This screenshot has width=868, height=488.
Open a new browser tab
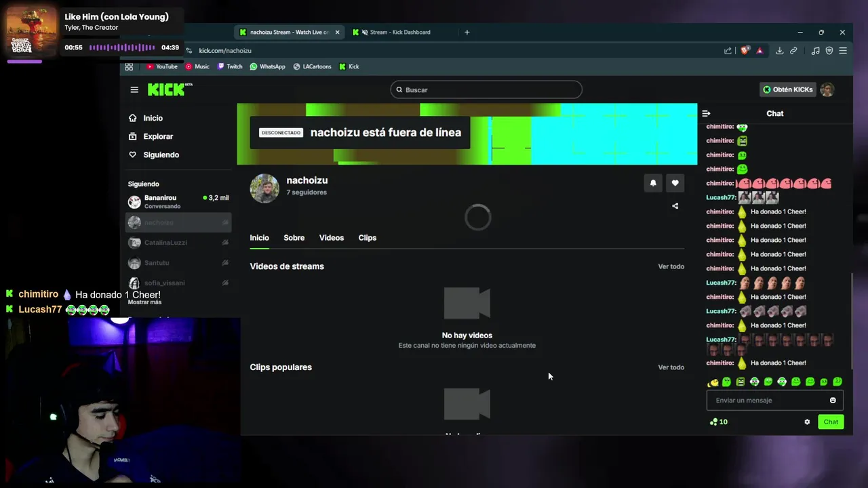click(x=467, y=32)
